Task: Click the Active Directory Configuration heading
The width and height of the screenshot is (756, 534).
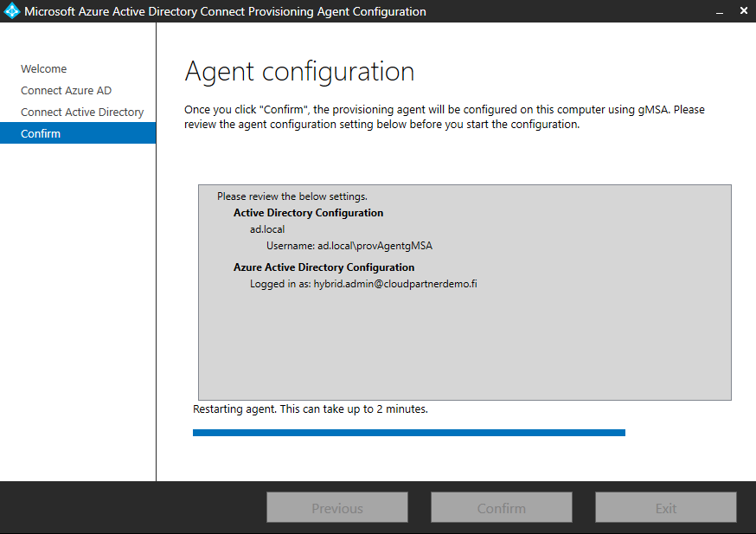Action: 308,213
